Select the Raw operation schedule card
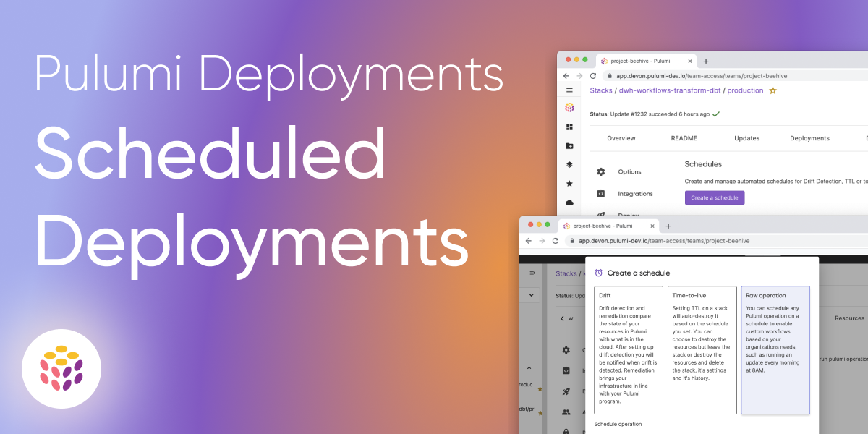 coord(775,350)
